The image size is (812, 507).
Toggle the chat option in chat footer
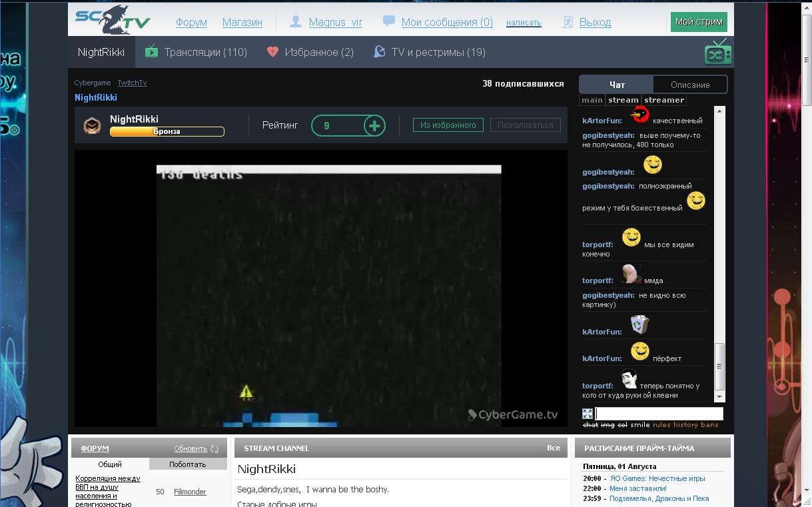pos(590,424)
